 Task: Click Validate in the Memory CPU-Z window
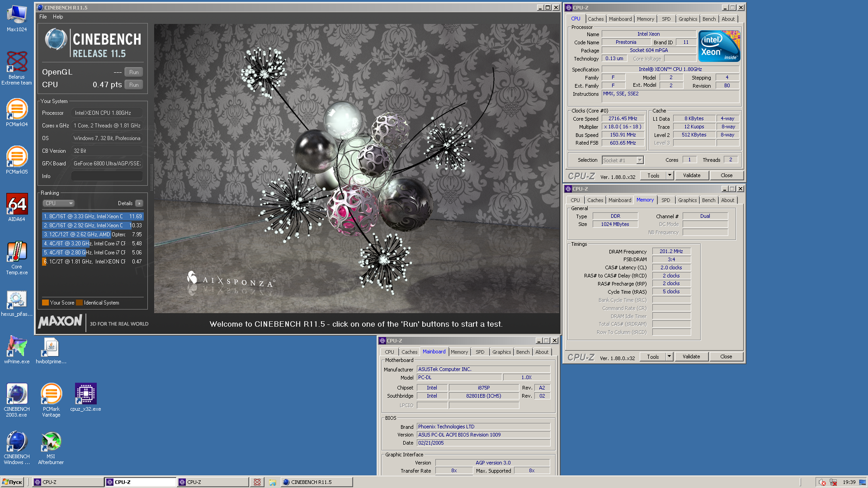[691, 357]
